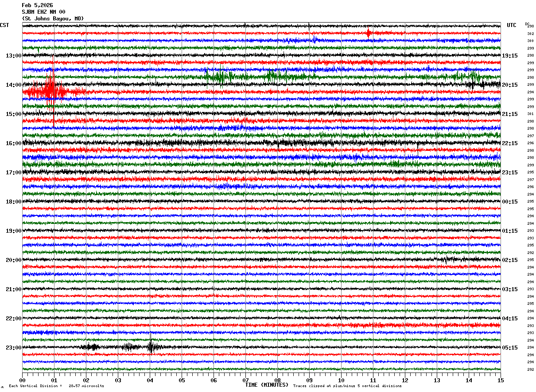Click the 28.57 microvolts scale note
This screenshot has height=392, width=536.
point(86,386)
